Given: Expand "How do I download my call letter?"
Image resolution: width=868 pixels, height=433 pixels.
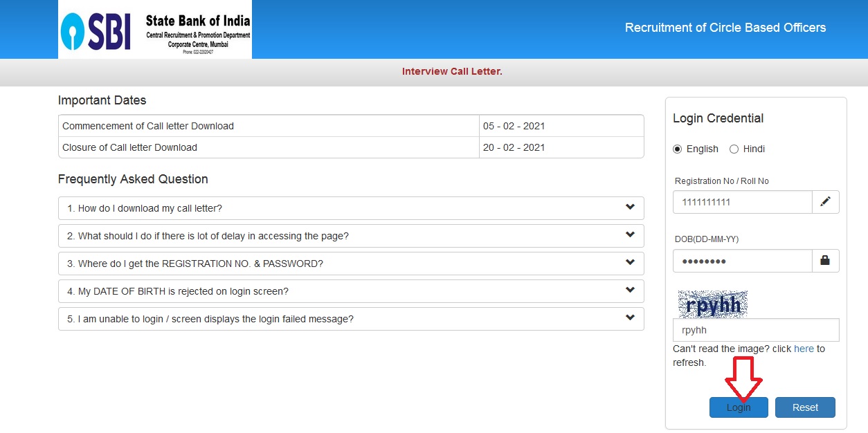Looking at the screenshot, I should click(x=351, y=208).
